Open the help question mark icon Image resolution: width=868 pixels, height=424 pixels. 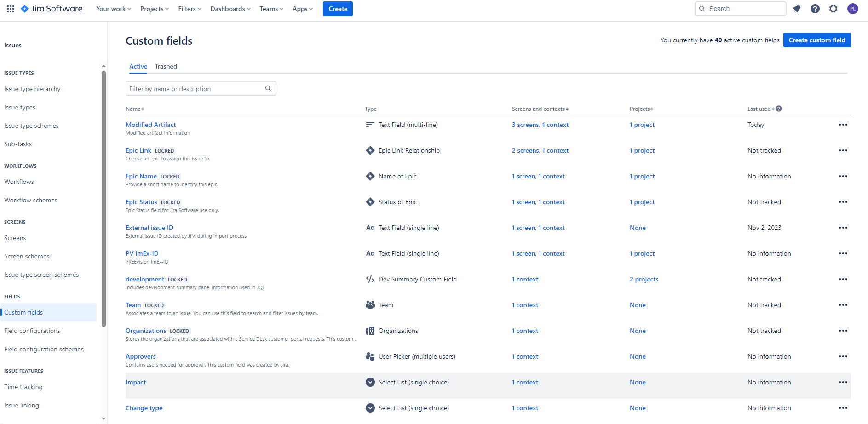[815, 9]
